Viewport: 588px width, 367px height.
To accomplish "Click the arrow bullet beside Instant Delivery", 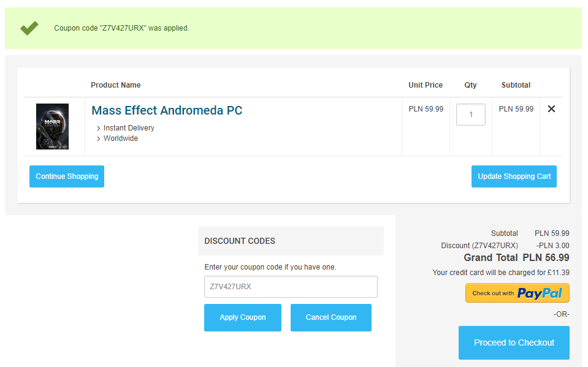I will tap(99, 129).
